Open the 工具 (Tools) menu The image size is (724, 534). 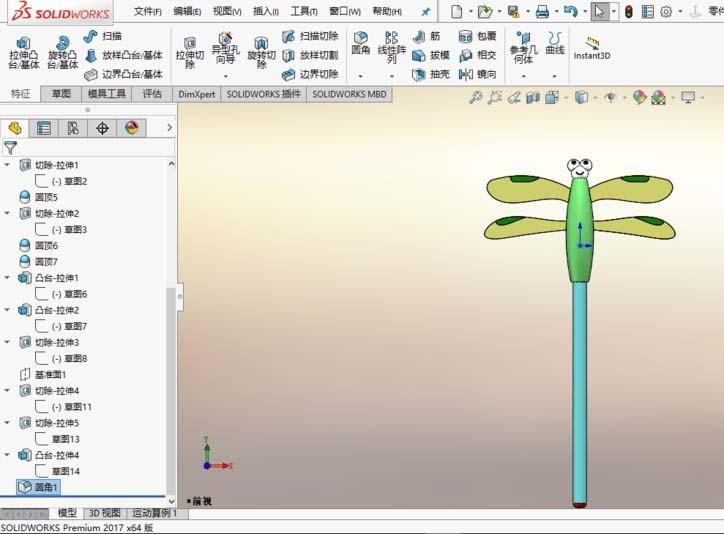(304, 11)
